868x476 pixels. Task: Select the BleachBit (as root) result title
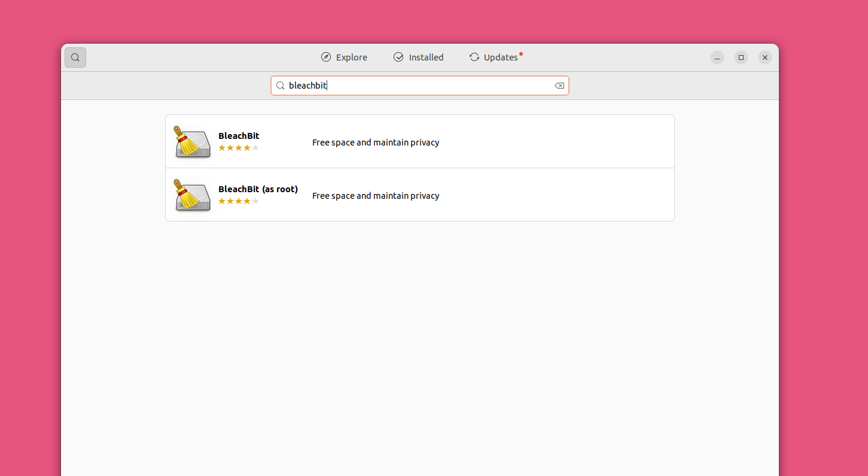pos(258,189)
